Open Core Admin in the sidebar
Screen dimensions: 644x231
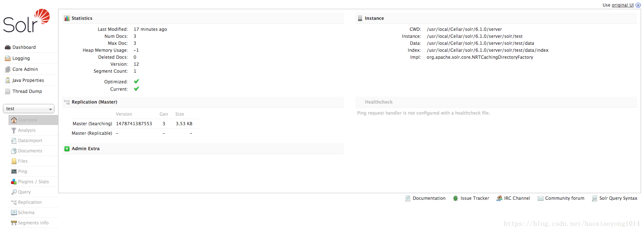pyautogui.click(x=25, y=69)
